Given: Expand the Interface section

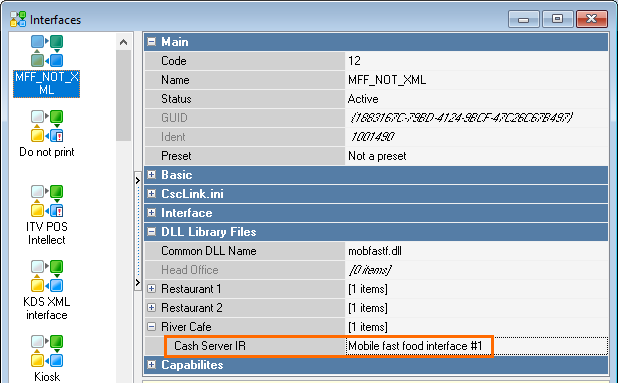Looking at the screenshot, I should click(151, 213).
